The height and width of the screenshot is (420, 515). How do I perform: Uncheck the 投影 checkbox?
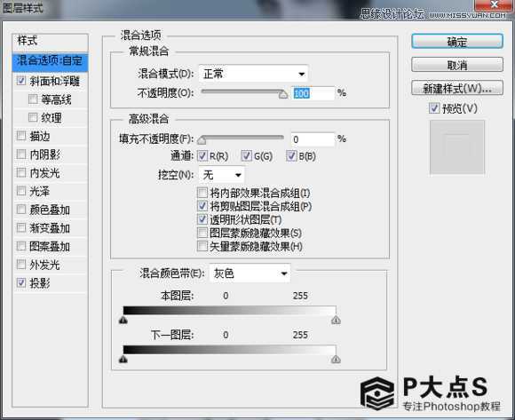pyautogui.click(x=21, y=282)
